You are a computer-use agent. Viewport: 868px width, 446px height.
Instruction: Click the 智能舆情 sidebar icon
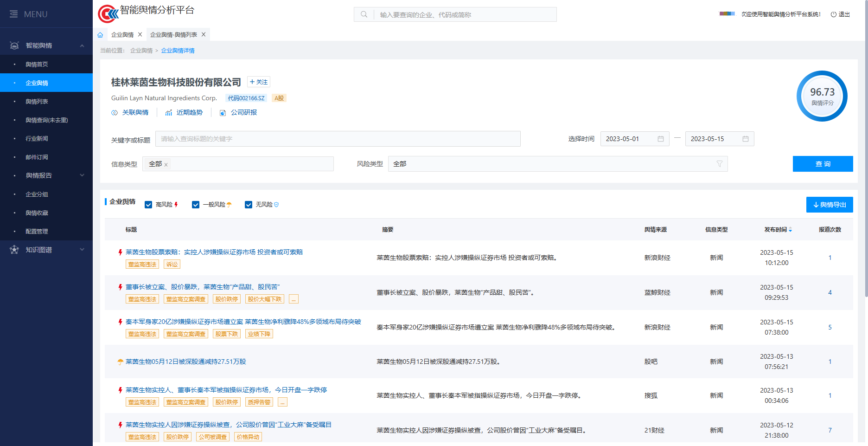14,45
